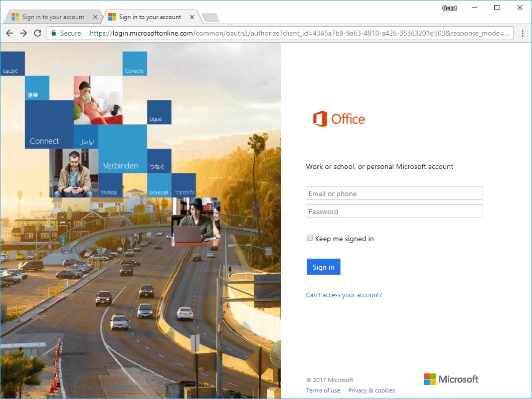The height and width of the screenshot is (399, 532).
Task: Reload the current page
Action: click(x=38, y=33)
